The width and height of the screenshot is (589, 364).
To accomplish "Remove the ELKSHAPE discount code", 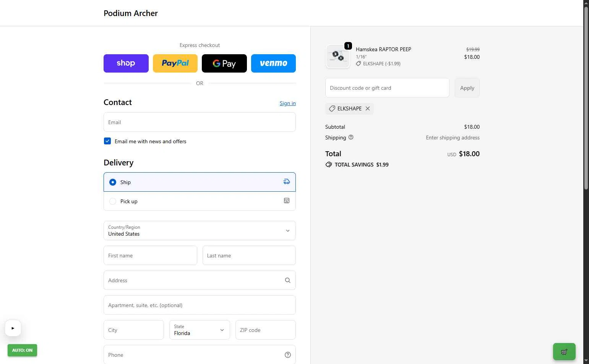I will pyautogui.click(x=368, y=108).
